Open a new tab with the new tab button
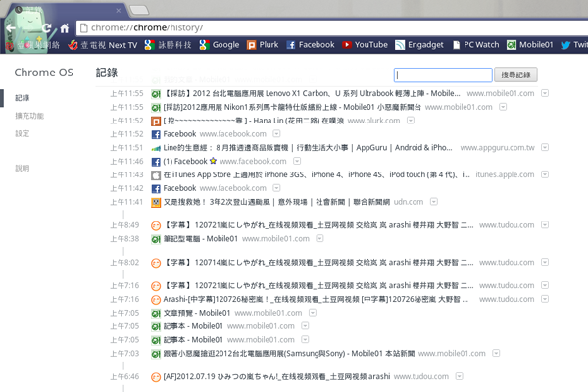This screenshot has height=392, width=588. [139, 11]
